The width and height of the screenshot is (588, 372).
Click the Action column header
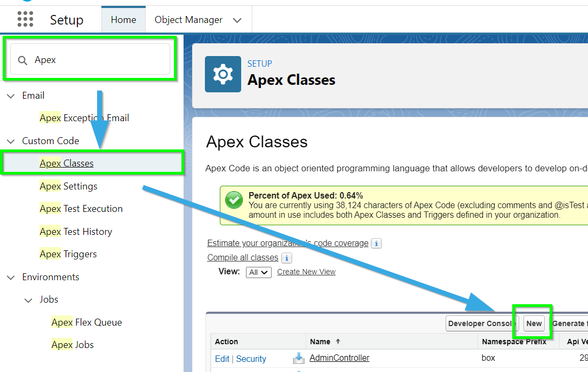coord(226,341)
